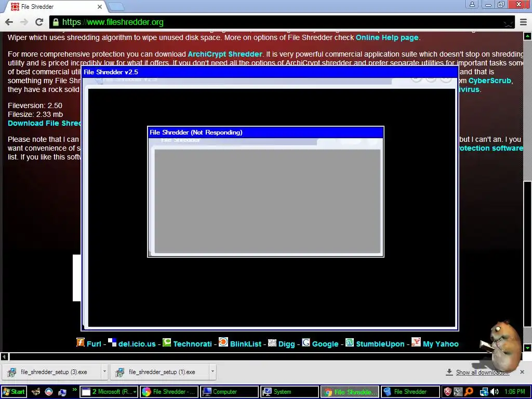
Task: Click the second quick launch icon in taskbar
Action: coord(49,392)
